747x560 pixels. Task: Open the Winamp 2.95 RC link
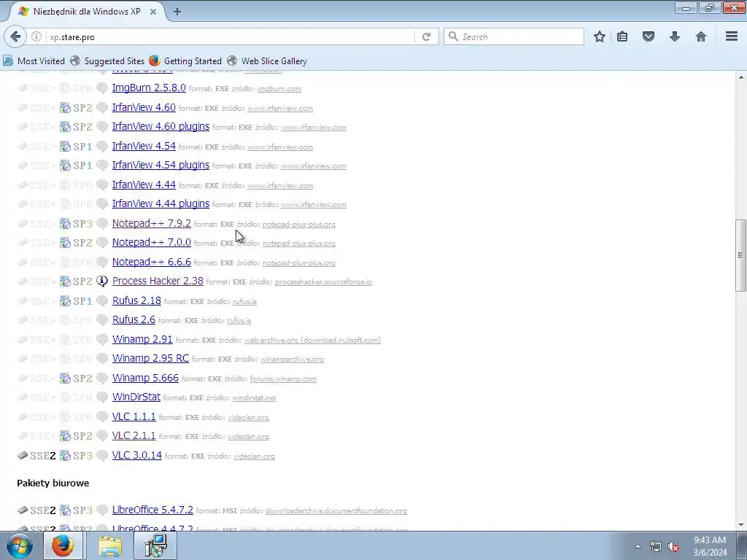(150, 358)
